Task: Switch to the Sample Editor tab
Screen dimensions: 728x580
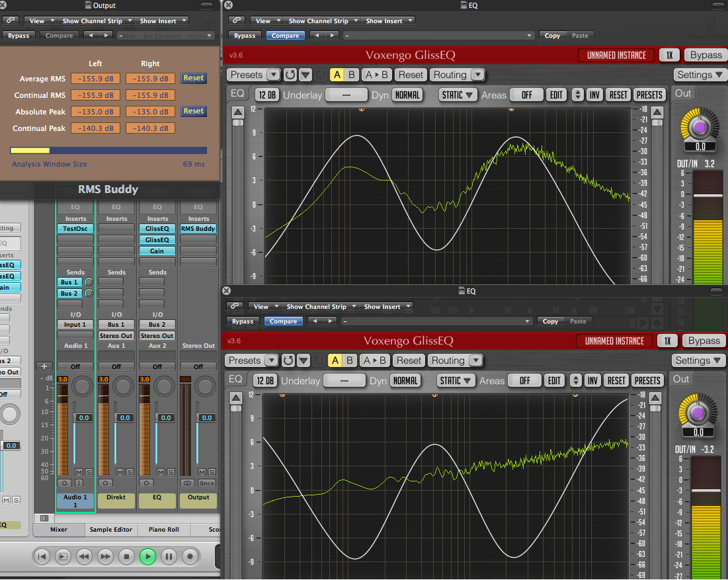Action: 111,529
